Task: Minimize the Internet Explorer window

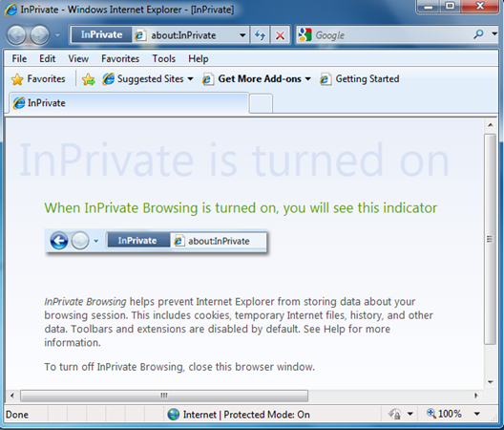Action: 428,7
